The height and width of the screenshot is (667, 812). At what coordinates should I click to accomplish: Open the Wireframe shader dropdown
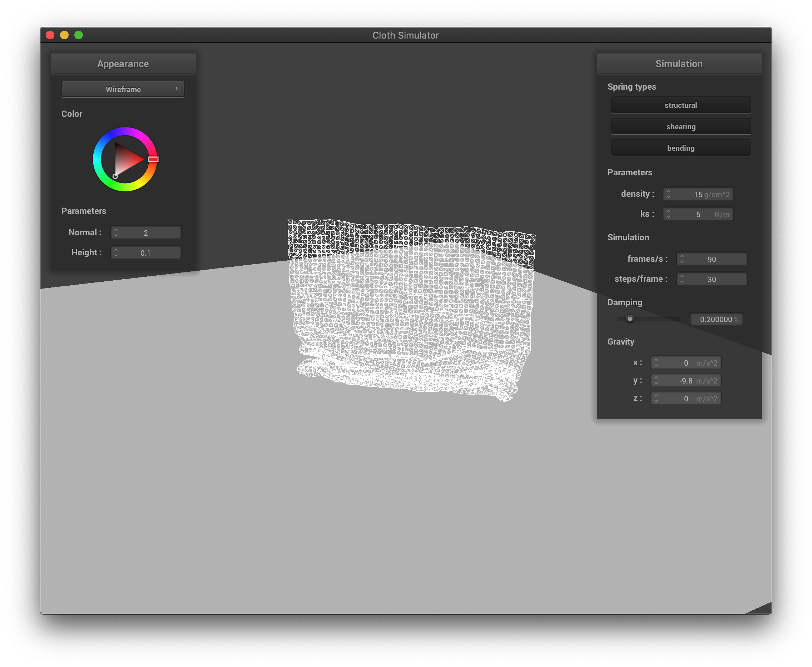123,89
